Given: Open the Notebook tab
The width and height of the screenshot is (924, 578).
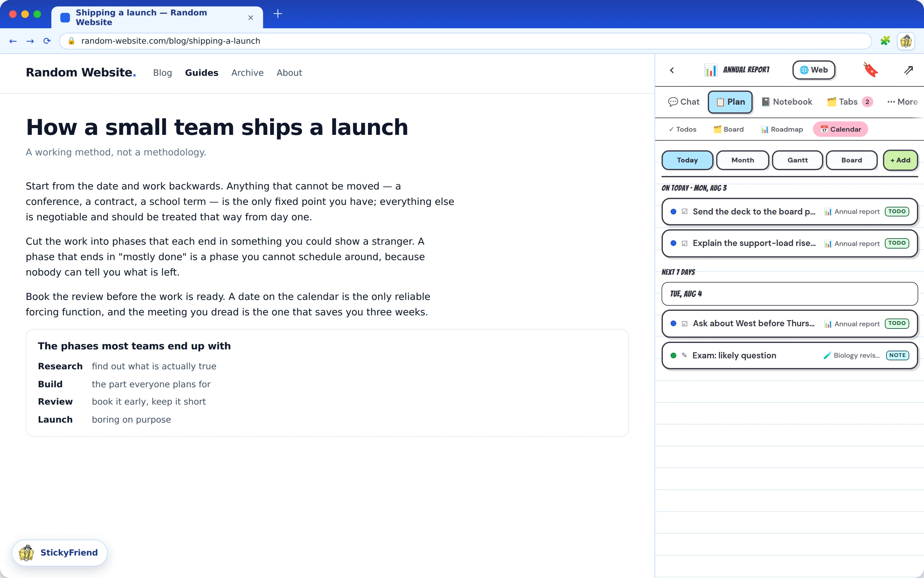Looking at the screenshot, I should coord(787,102).
